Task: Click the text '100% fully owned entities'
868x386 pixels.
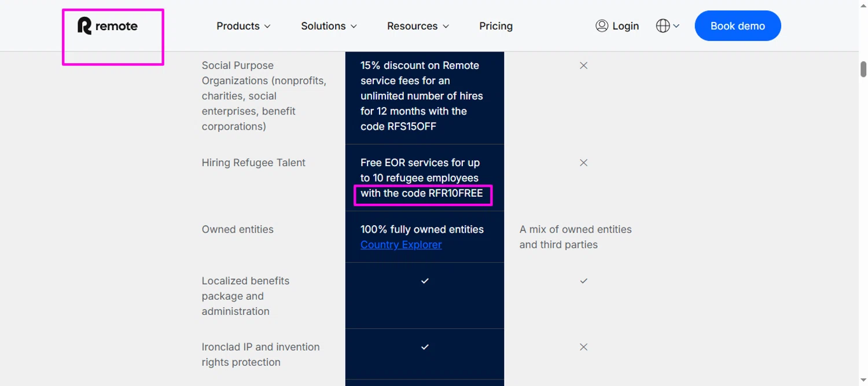Action: click(422, 229)
